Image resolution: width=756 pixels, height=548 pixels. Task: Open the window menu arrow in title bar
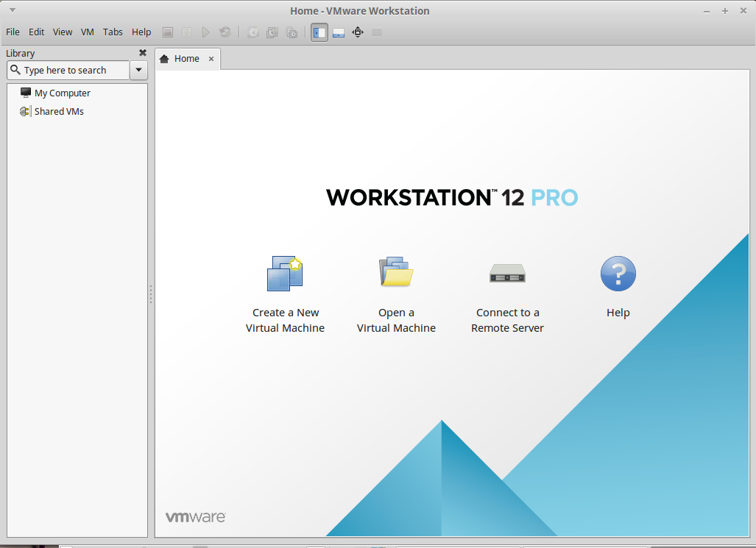coord(13,10)
